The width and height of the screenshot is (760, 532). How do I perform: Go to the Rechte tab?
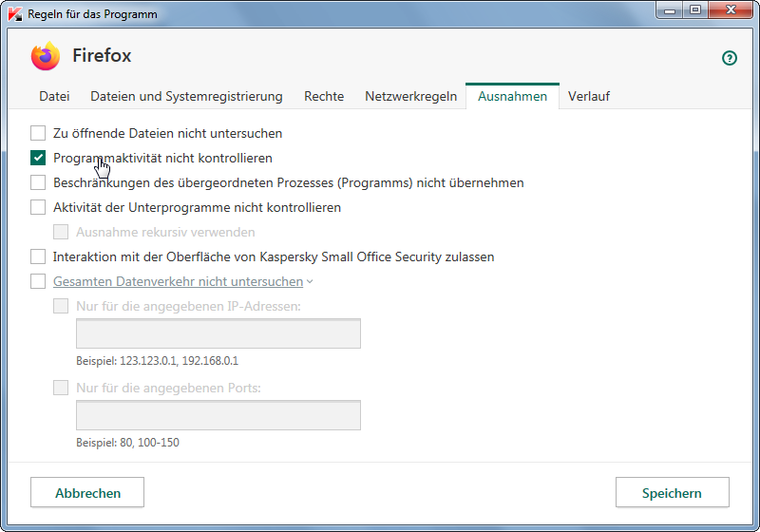point(324,96)
